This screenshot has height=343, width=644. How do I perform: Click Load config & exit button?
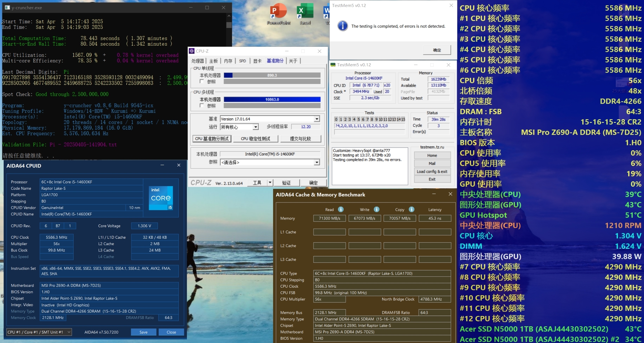point(432,171)
